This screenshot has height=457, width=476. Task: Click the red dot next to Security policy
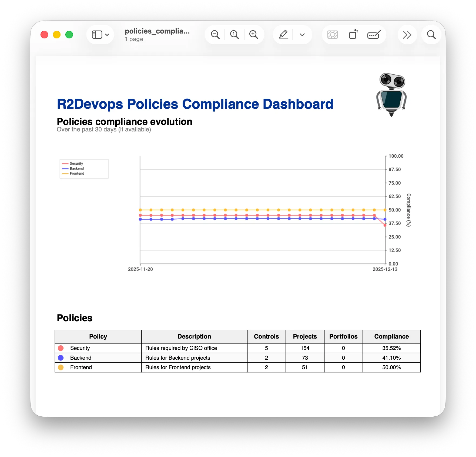click(x=61, y=348)
